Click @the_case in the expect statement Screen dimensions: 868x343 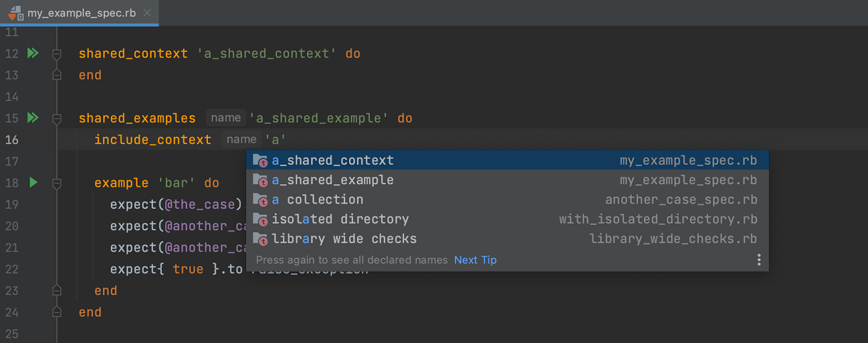(x=200, y=204)
